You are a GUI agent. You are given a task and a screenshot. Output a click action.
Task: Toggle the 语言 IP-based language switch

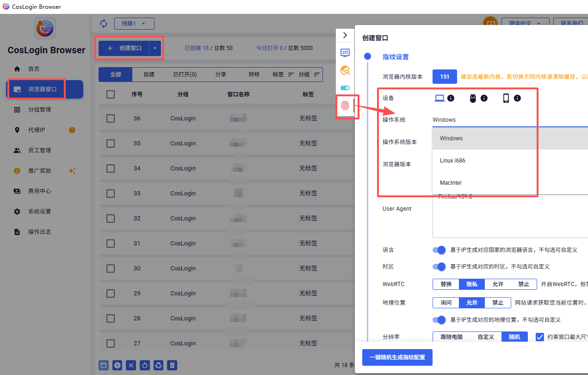click(439, 250)
